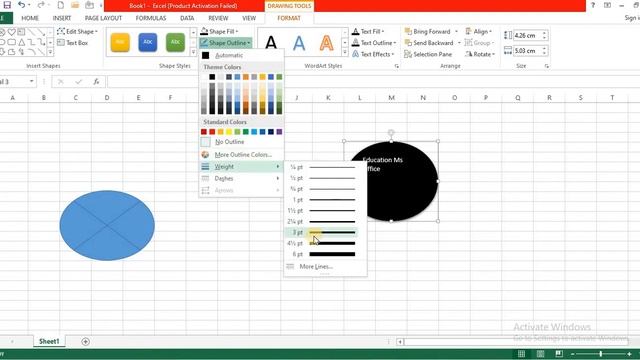The height and width of the screenshot is (360, 640).
Task: Apply the green Abc shape style
Action: [x=175, y=42]
